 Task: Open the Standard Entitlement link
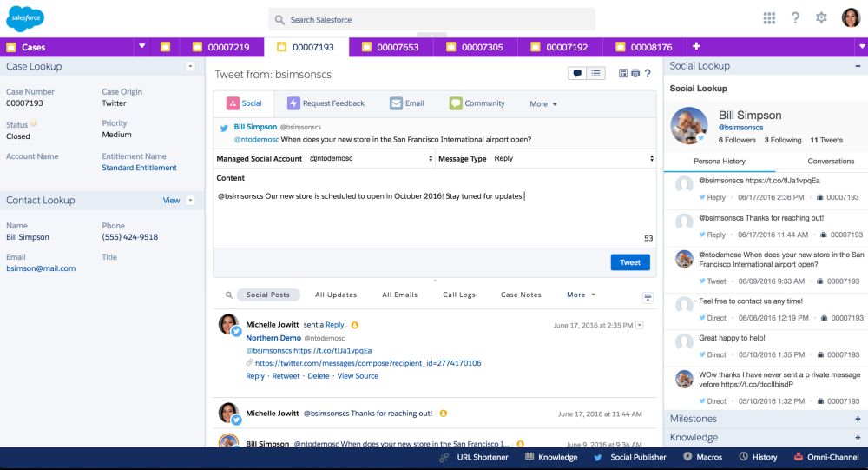[x=139, y=168]
